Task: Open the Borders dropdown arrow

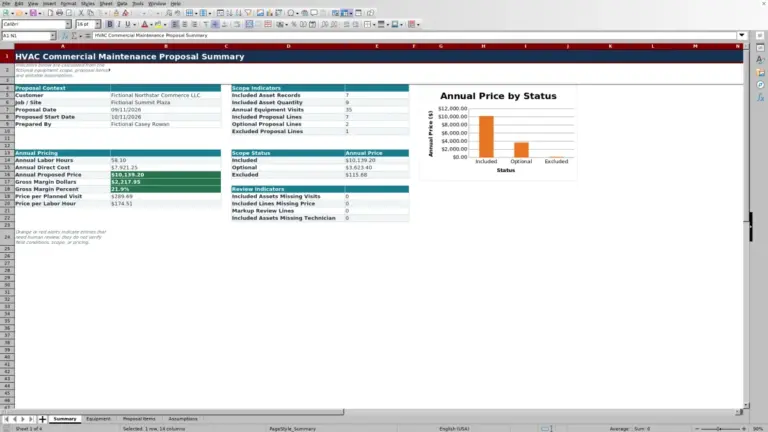Action: click(374, 24)
